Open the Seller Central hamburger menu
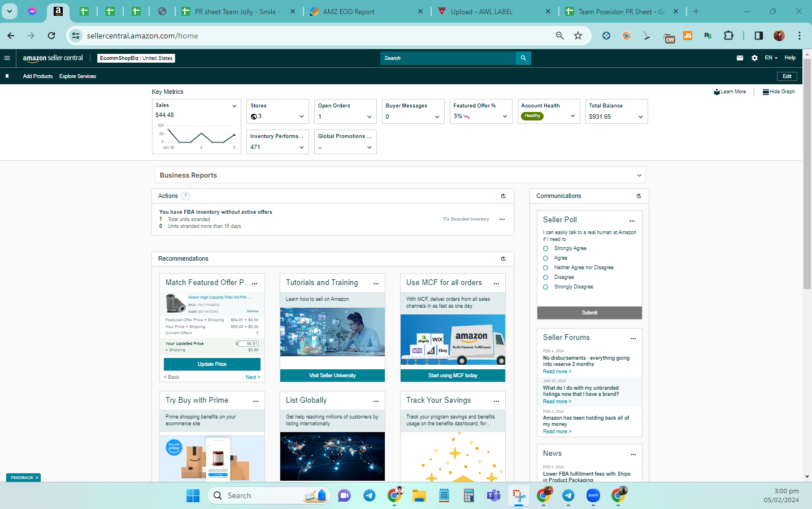The image size is (812, 509). [7, 58]
